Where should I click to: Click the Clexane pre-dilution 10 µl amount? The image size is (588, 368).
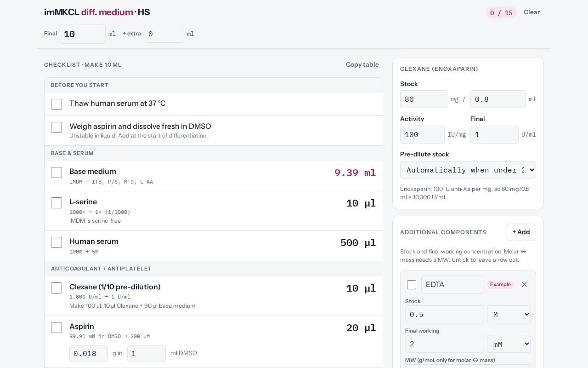(361, 288)
